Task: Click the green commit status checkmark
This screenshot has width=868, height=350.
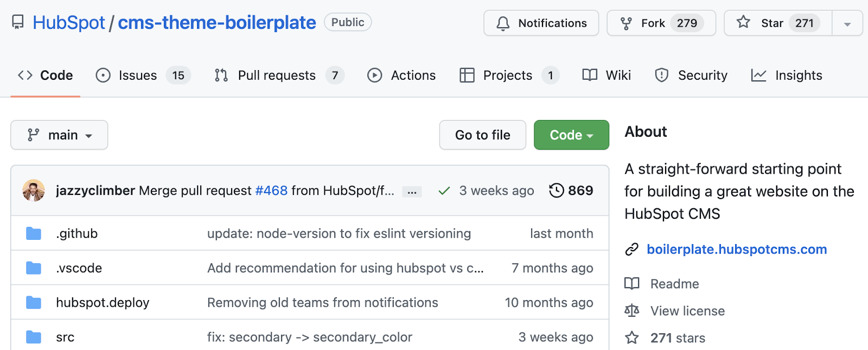Action: [444, 191]
